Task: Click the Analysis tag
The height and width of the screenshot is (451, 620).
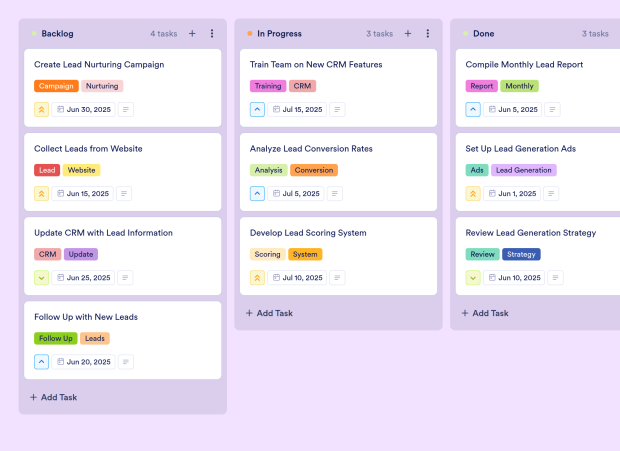Action: [x=268, y=170]
